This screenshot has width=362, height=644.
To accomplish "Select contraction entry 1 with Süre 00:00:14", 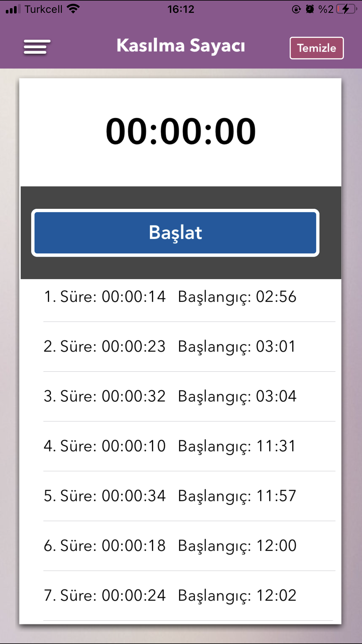I will point(170,297).
